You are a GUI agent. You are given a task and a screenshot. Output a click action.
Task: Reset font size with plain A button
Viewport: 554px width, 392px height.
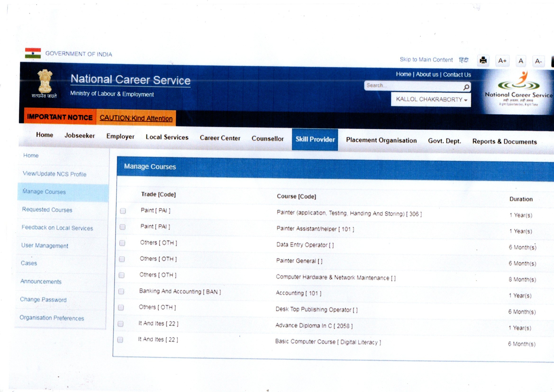pyautogui.click(x=521, y=61)
